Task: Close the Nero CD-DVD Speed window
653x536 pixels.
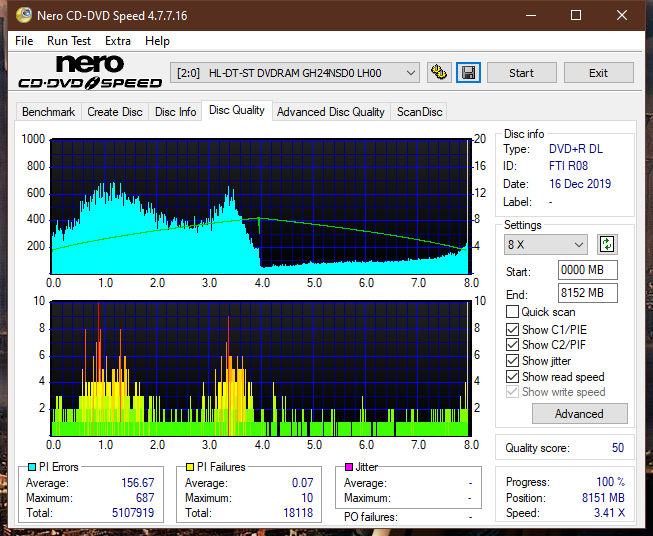Action: click(x=622, y=15)
